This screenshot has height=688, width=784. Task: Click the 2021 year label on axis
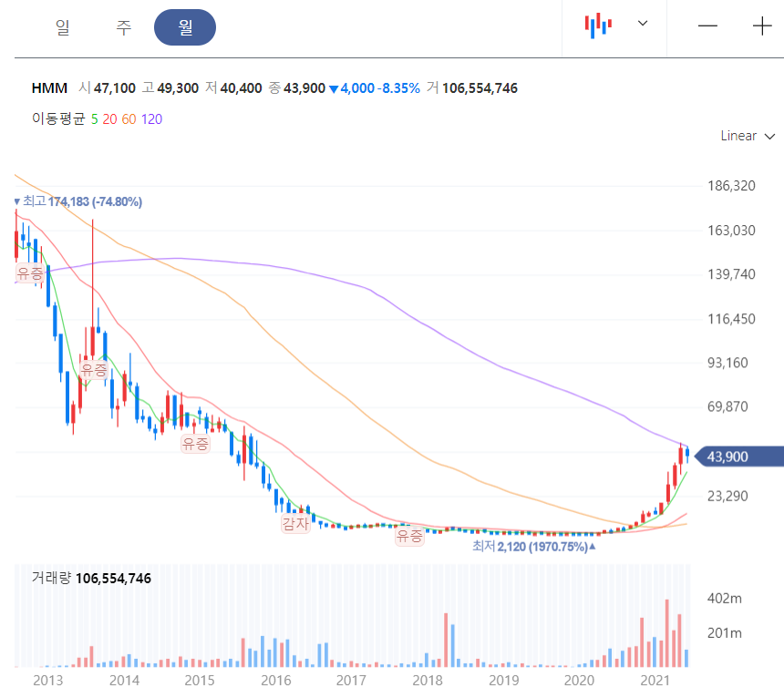[x=655, y=680]
